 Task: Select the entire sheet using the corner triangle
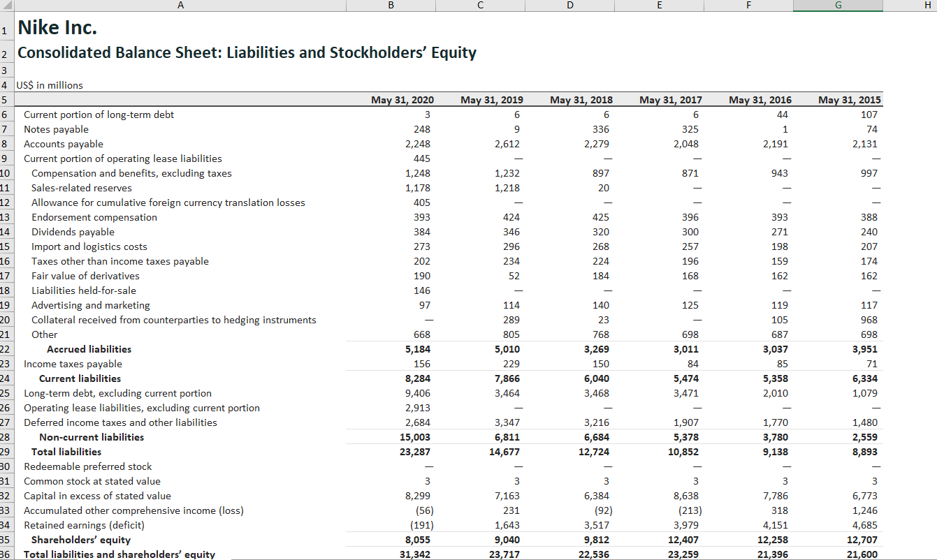coord(6,6)
